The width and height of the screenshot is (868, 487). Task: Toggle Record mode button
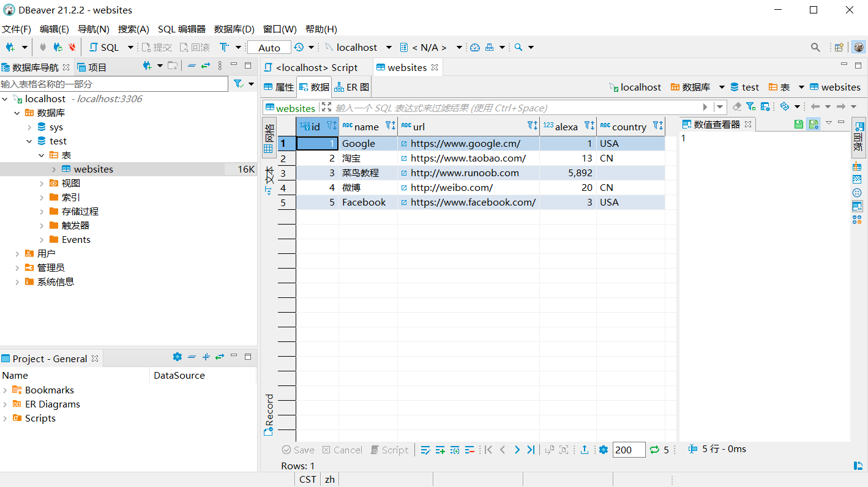pos(269,415)
